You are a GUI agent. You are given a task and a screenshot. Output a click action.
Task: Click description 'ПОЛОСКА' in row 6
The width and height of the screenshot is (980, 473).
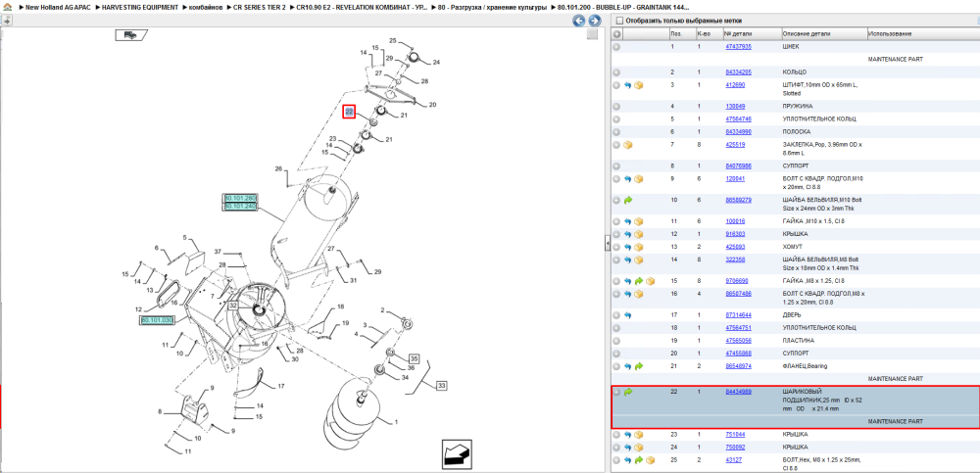tap(796, 132)
